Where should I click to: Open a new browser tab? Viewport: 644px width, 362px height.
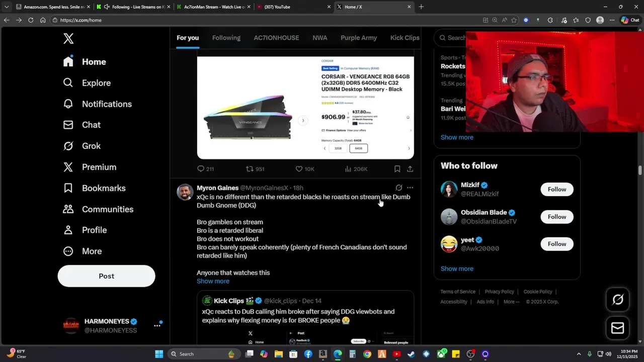click(421, 7)
